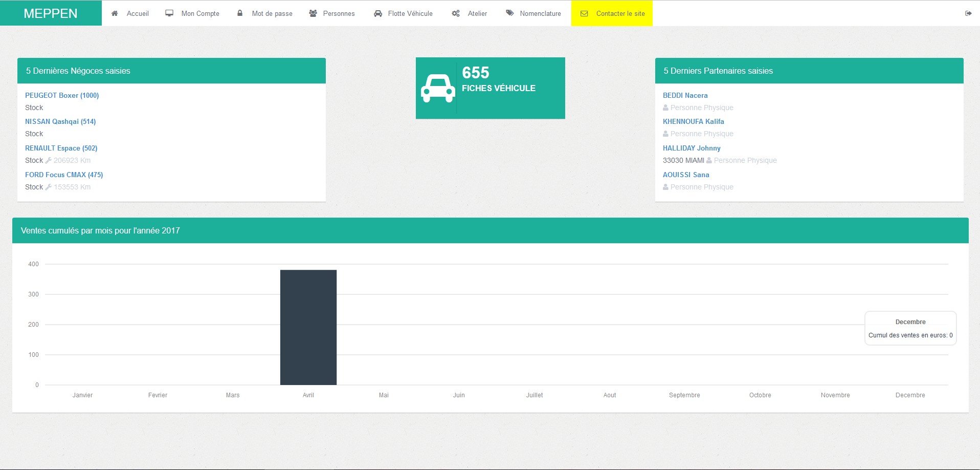Image resolution: width=980 pixels, height=470 pixels.
Task: Open the Atelier menu item
Action: click(x=477, y=13)
